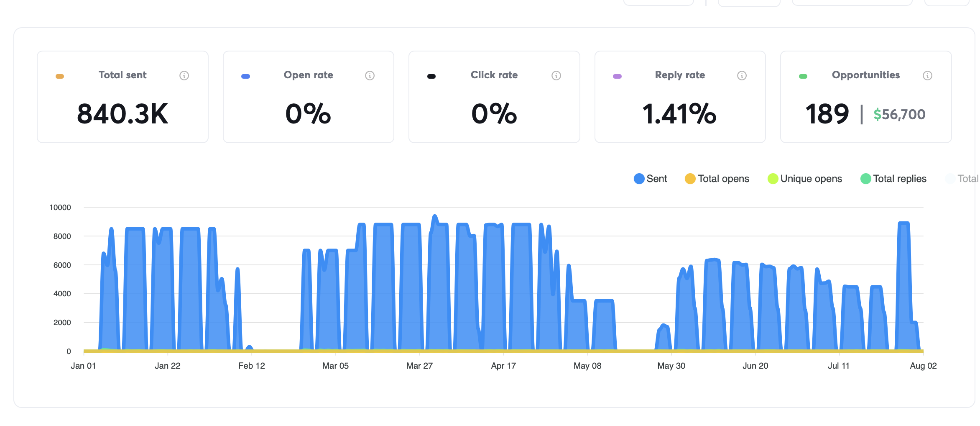The width and height of the screenshot is (980, 426).
Task: Open the Open rate info tooltip icon
Action: click(370, 75)
